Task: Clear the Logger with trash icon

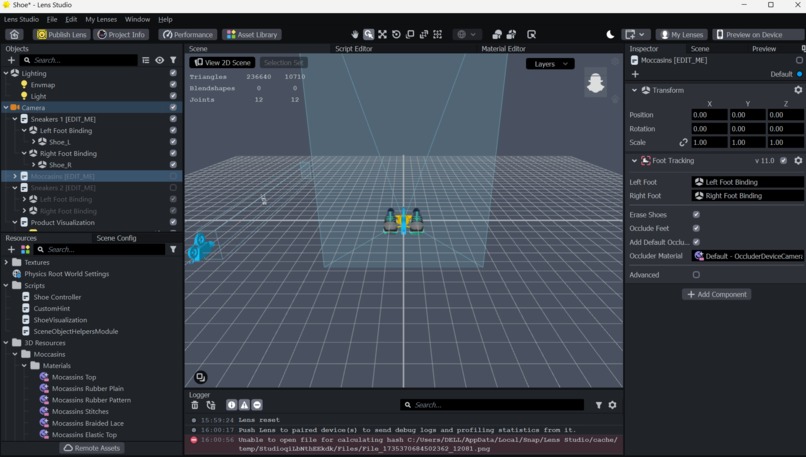Action: click(x=195, y=405)
